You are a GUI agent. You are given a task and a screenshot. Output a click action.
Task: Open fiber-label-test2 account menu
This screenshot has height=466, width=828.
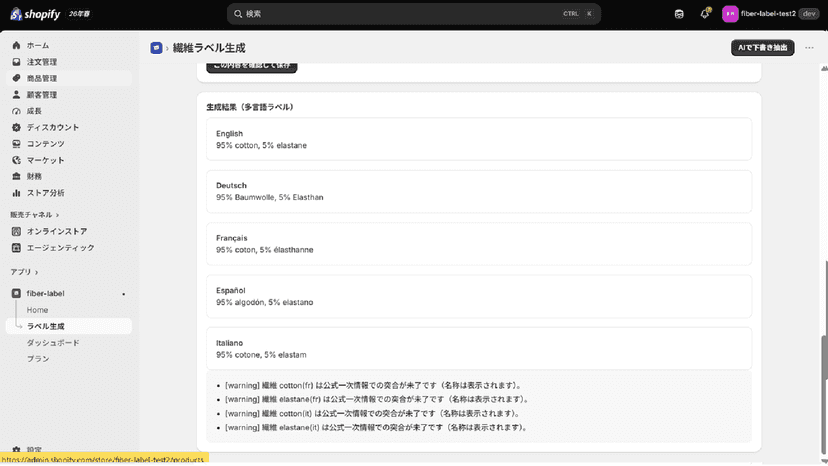coord(770,14)
